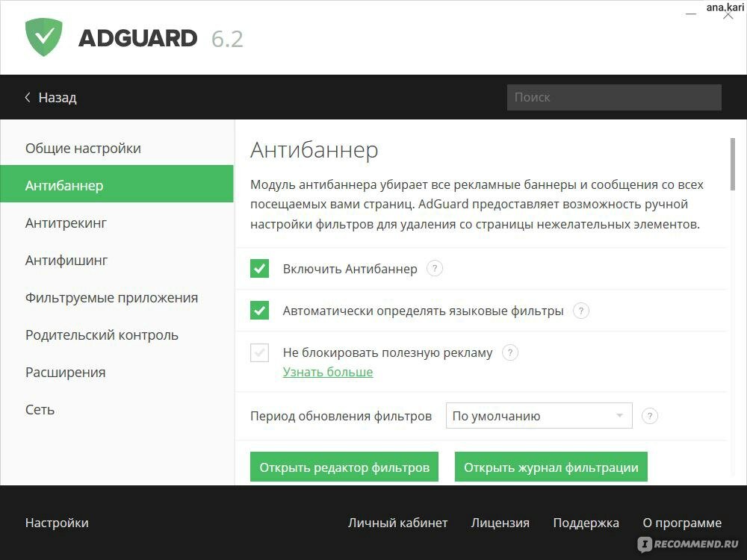The width and height of the screenshot is (747, 560).
Task: Open the Период обновления фильтров dropdown
Action: 539,416
